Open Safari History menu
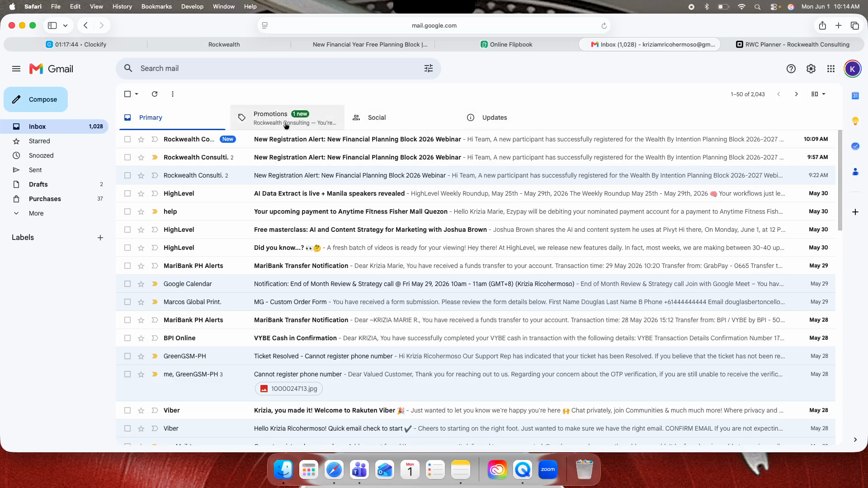Image resolution: width=868 pixels, height=488 pixels. pyautogui.click(x=122, y=6)
